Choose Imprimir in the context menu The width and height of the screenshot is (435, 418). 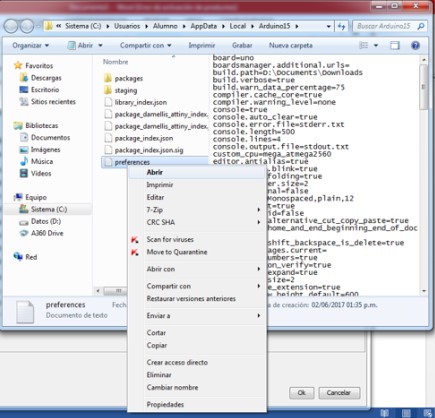197,185
